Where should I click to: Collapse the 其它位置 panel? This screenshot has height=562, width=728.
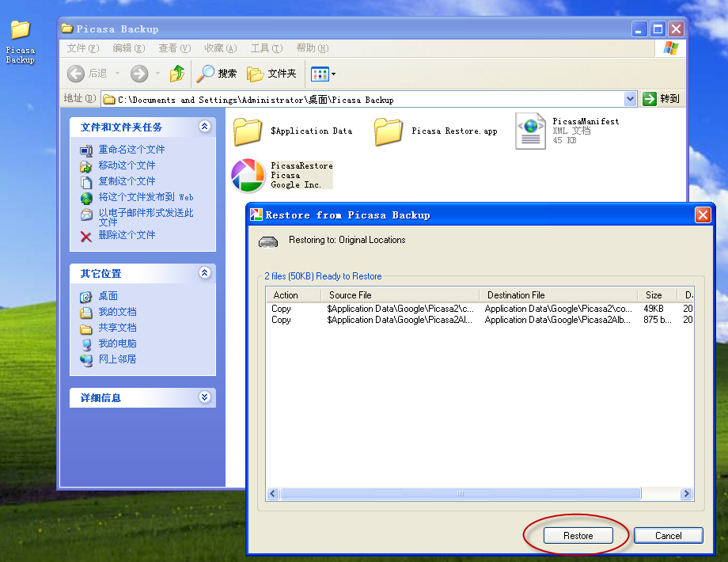tap(204, 272)
